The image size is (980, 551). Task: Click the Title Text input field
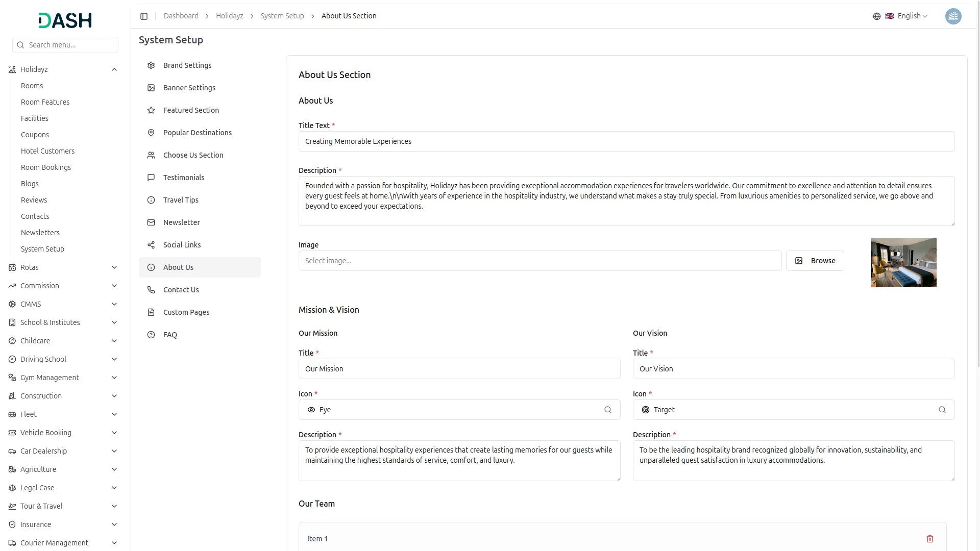pos(626,141)
